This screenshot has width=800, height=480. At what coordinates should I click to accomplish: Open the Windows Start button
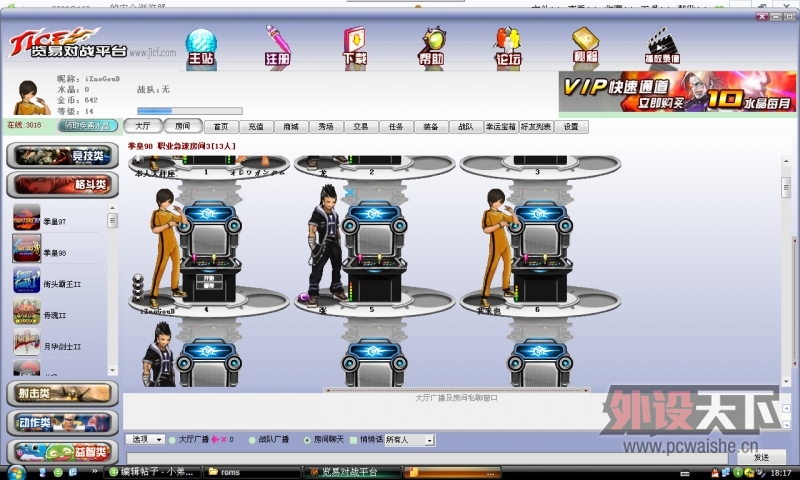[x=15, y=472]
